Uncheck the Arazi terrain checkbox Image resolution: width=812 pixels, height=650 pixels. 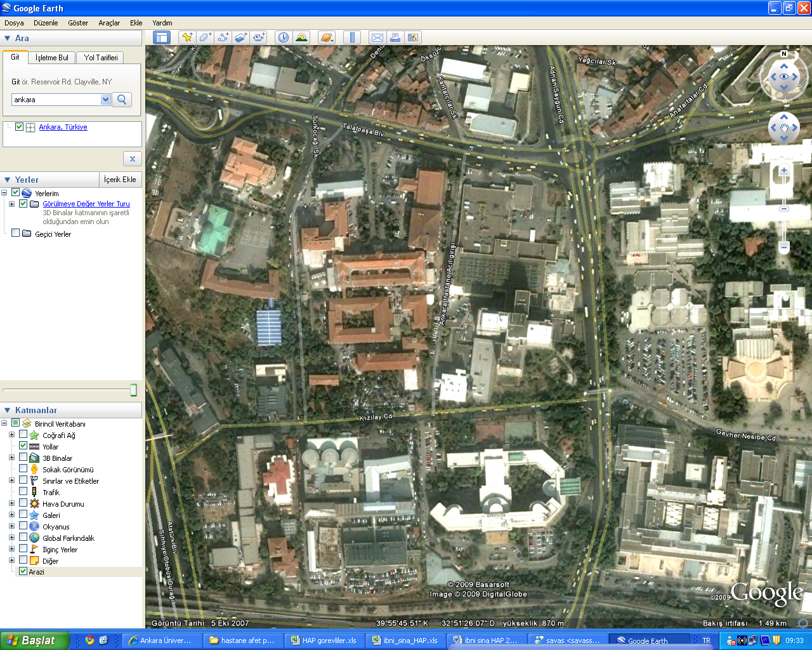[23, 571]
